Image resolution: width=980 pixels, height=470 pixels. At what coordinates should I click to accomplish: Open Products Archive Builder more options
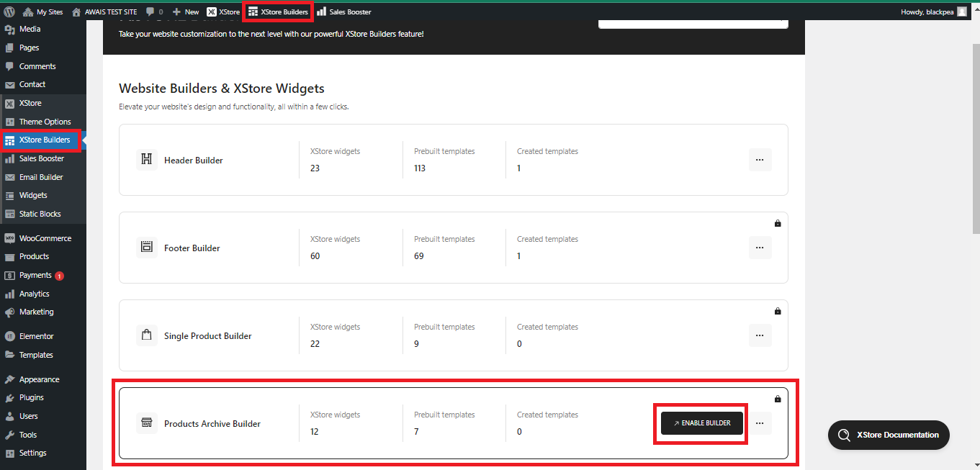click(760, 423)
